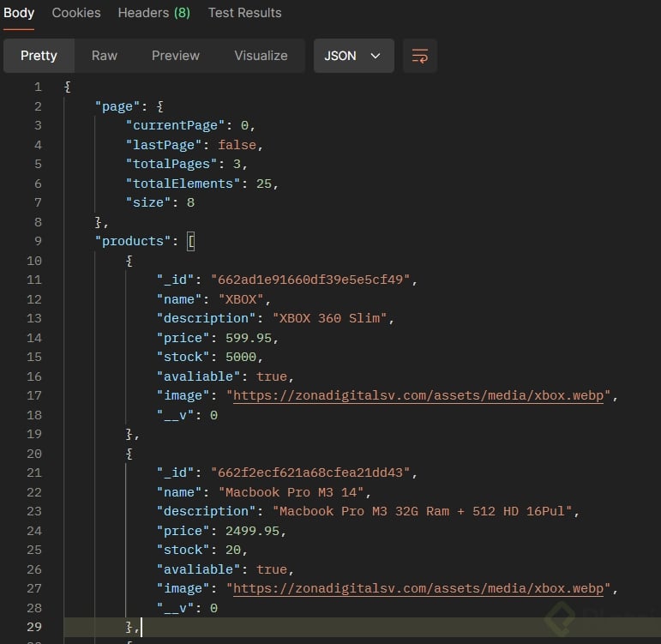Click line number 9 in the gutter
Viewport: 661px width, 644px height.
click(37, 241)
